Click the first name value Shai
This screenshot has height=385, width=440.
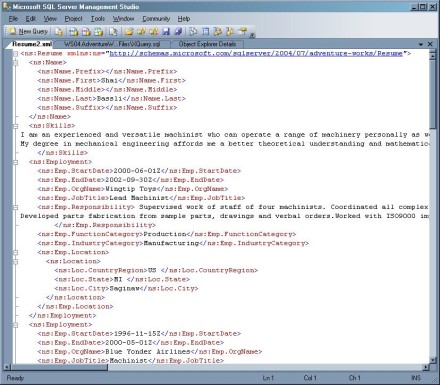[109, 80]
